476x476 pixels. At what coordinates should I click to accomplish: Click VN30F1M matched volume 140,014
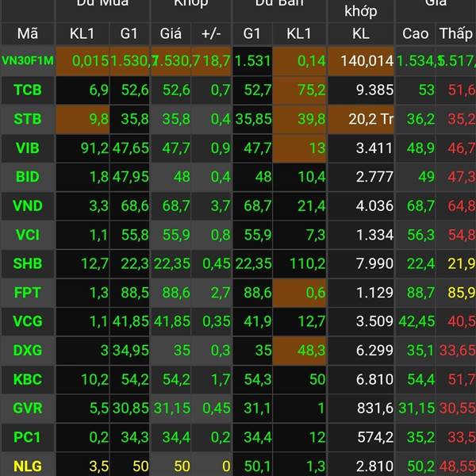click(367, 61)
